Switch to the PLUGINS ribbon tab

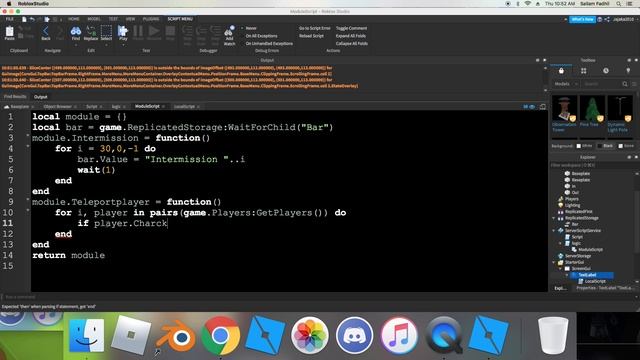click(151, 19)
